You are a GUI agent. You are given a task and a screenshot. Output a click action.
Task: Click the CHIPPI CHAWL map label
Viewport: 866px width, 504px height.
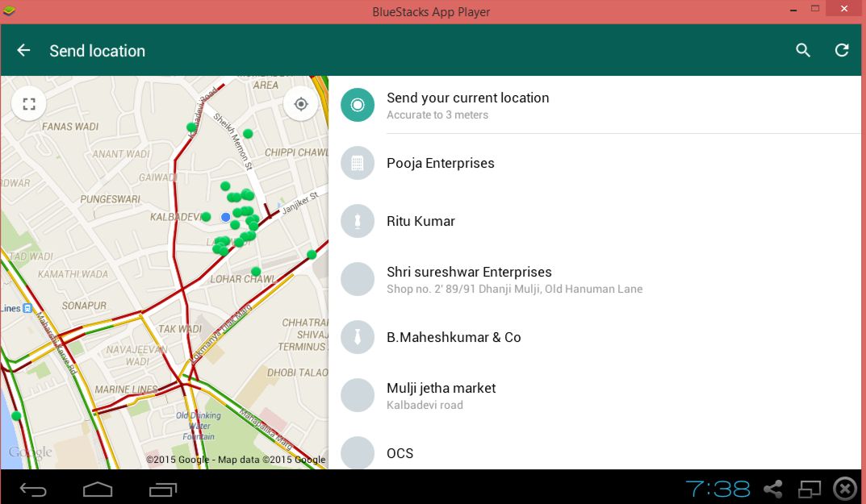click(296, 152)
